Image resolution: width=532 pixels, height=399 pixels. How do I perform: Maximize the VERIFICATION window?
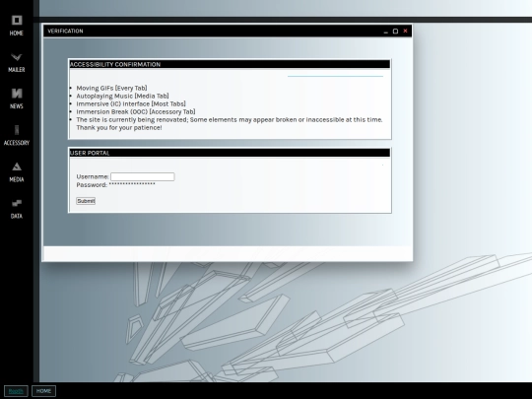tap(395, 32)
